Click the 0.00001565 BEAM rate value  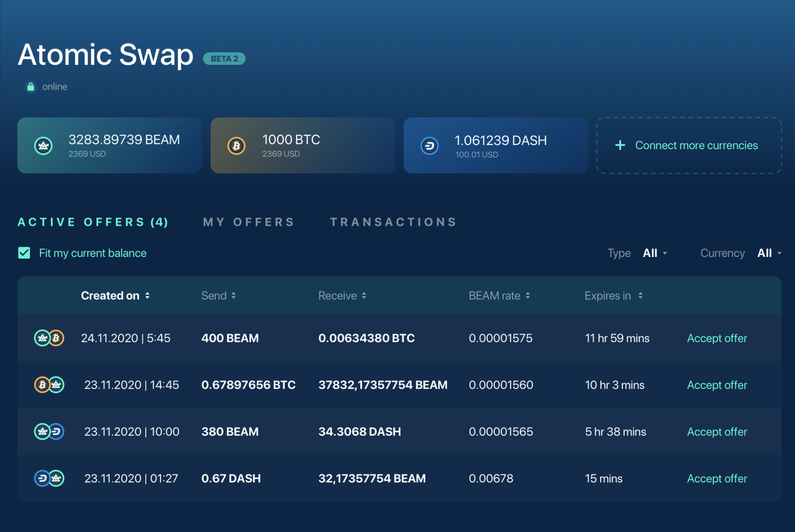click(x=501, y=432)
